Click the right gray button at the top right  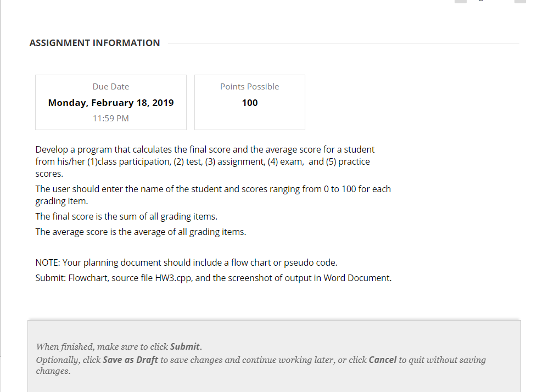pyautogui.click(x=520, y=2)
